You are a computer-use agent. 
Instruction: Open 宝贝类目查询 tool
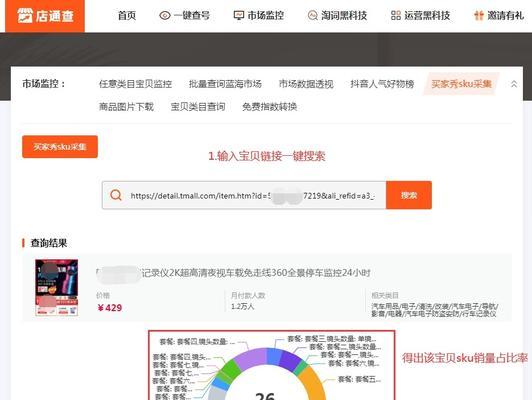point(198,107)
